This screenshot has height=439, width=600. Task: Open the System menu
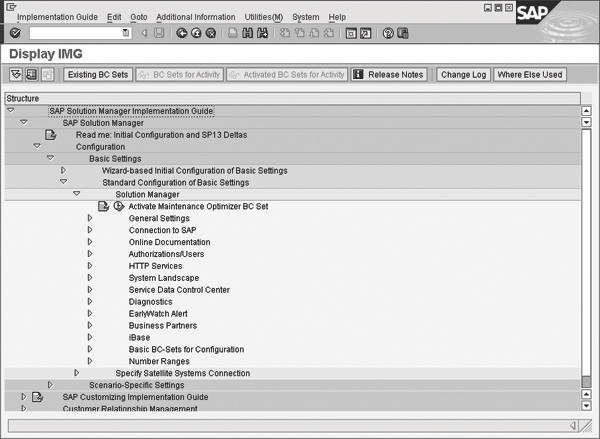(x=306, y=17)
